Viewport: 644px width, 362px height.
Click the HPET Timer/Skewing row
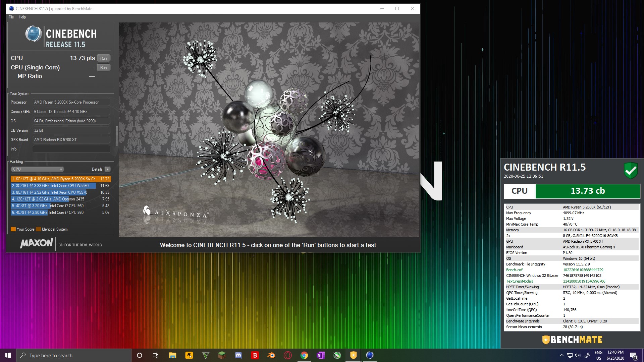click(x=572, y=287)
